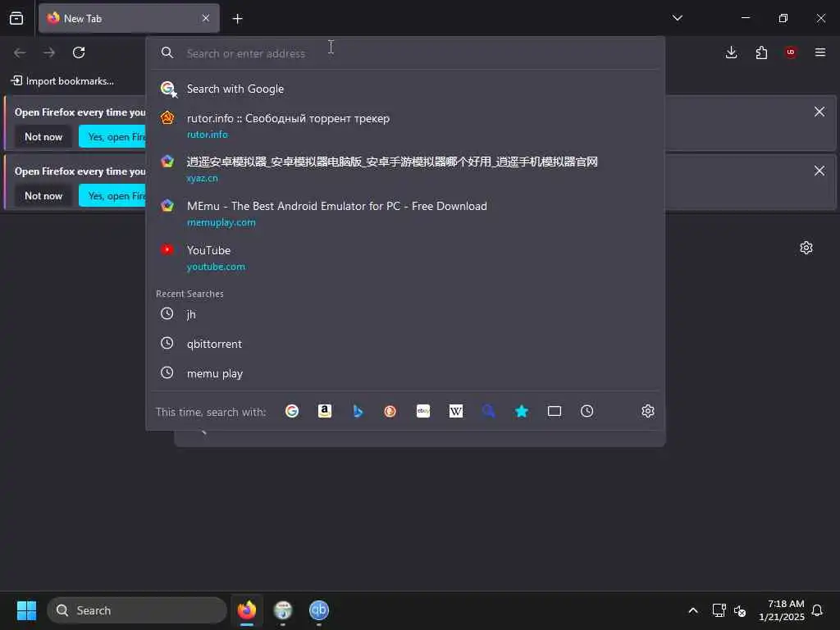Dismiss the second Open Firefox notification
The image size is (840, 630).
[x=819, y=171]
